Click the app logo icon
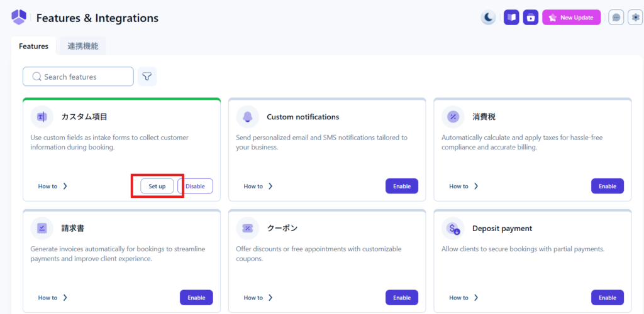This screenshot has height=314, width=644. 19,18
